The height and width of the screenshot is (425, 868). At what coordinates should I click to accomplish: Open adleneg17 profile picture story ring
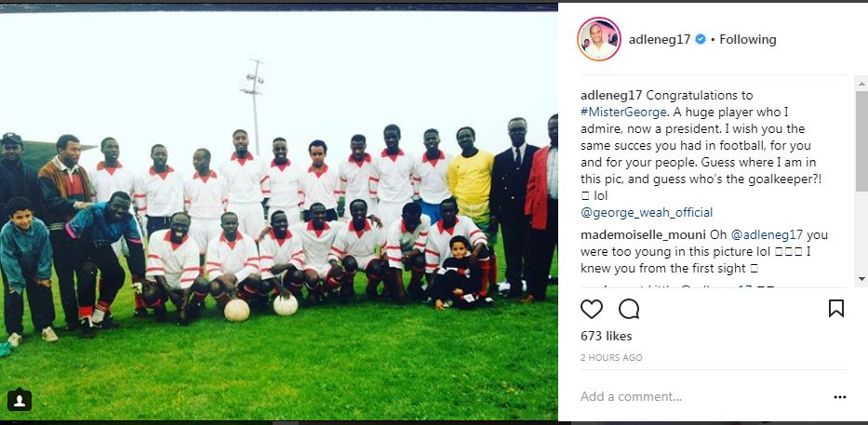coord(599,39)
